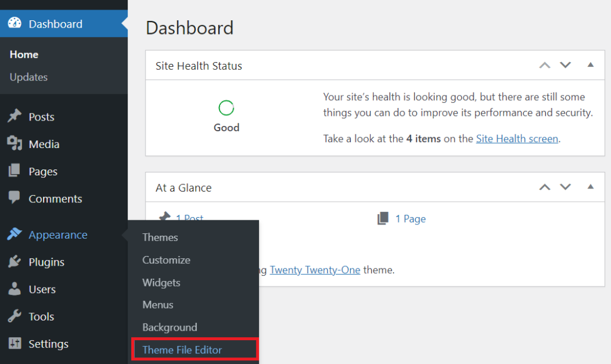Screen dimensions: 611x364
Task: Open the Site Health screen link
Action: click(517, 138)
